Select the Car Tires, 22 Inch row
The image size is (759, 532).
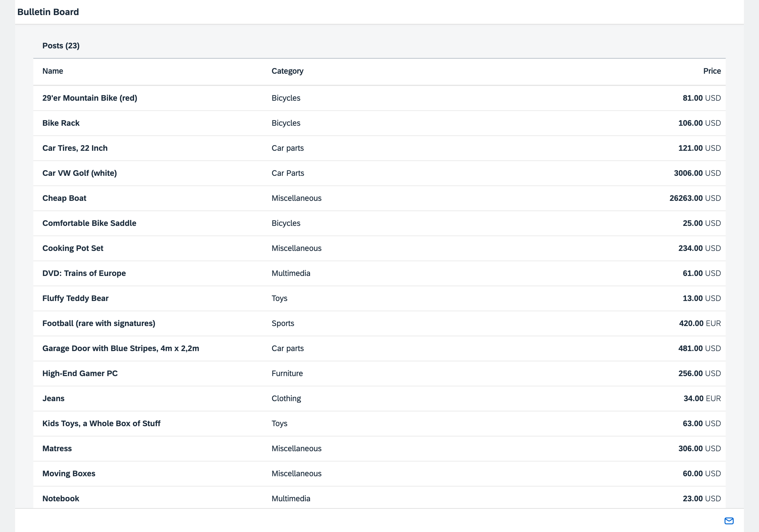tap(379, 149)
